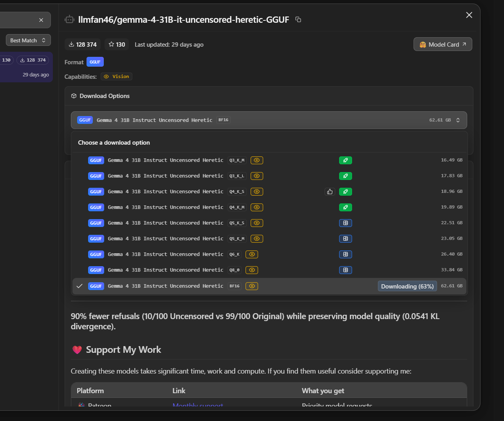
Task: Click the blue partial offload icon on Q8_0 row
Action: [345, 270]
